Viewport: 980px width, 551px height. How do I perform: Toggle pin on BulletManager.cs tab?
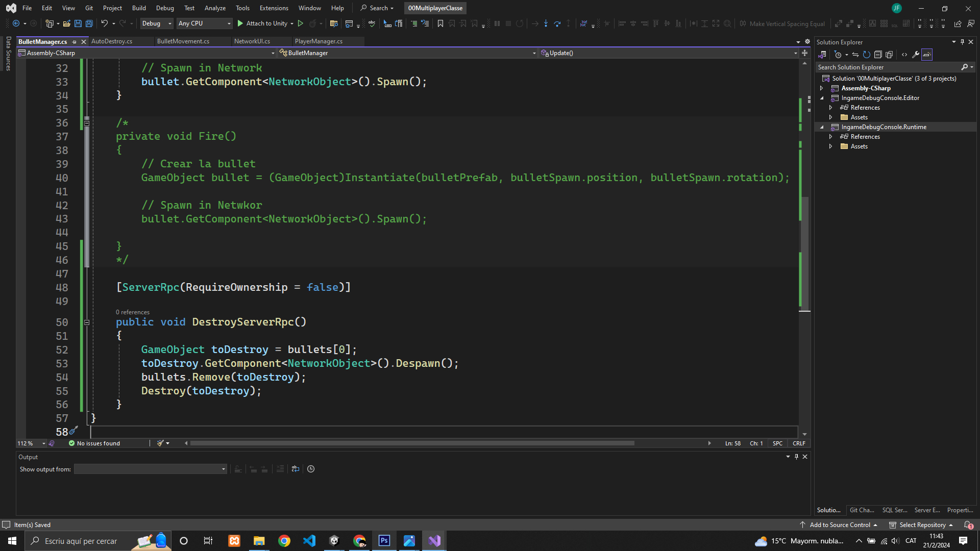point(75,42)
